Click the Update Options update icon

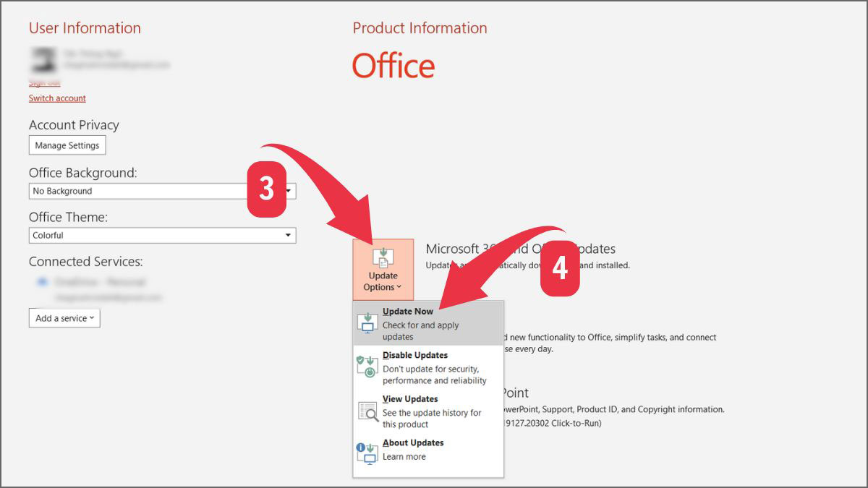tap(383, 259)
